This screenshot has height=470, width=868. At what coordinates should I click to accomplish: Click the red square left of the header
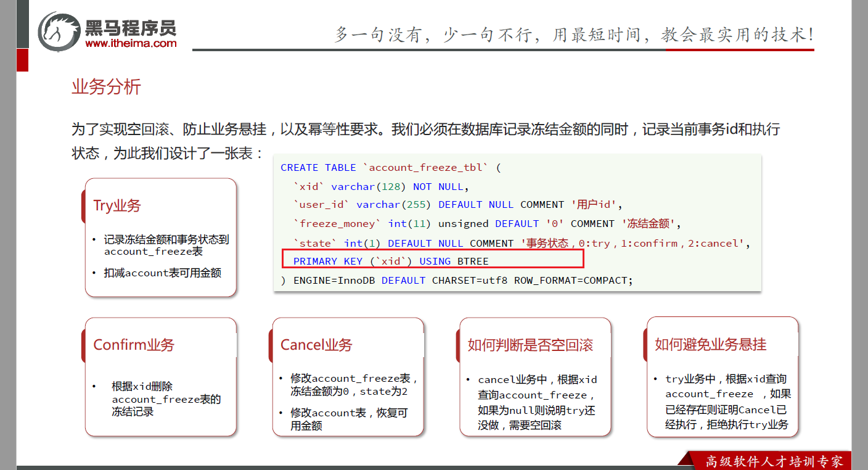point(22,60)
